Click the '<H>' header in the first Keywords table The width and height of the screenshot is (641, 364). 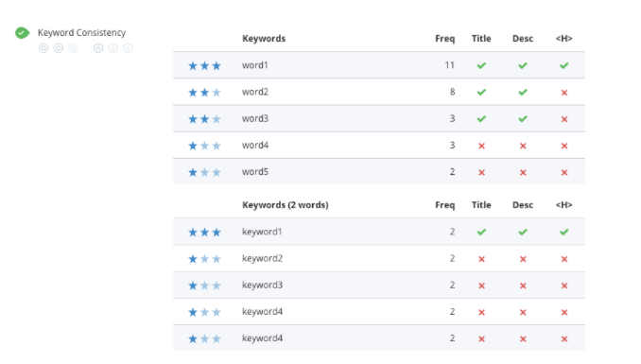[564, 39]
